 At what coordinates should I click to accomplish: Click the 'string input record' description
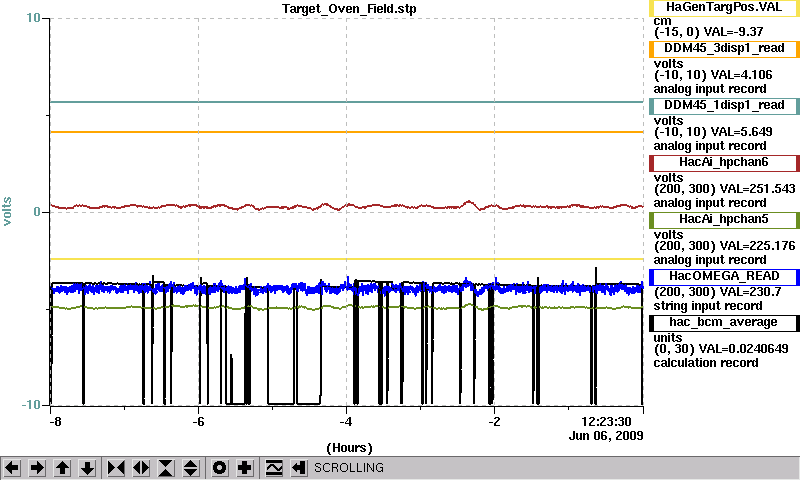708,306
